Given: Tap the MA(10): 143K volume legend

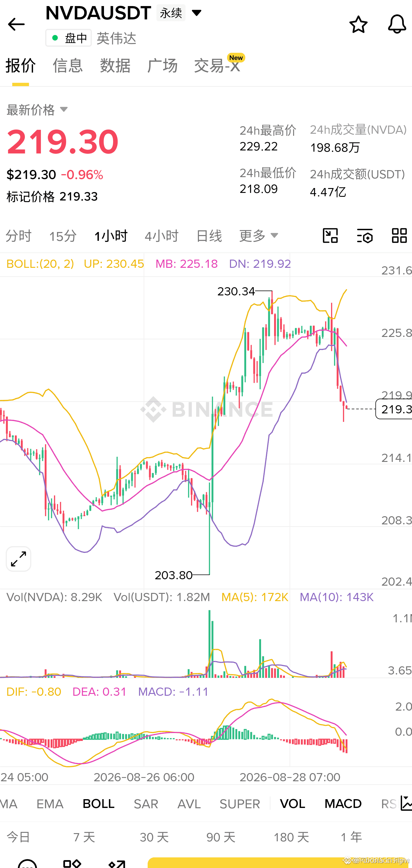Looking at the screenshot, I should pyautogui.click(x=337, y=597).
